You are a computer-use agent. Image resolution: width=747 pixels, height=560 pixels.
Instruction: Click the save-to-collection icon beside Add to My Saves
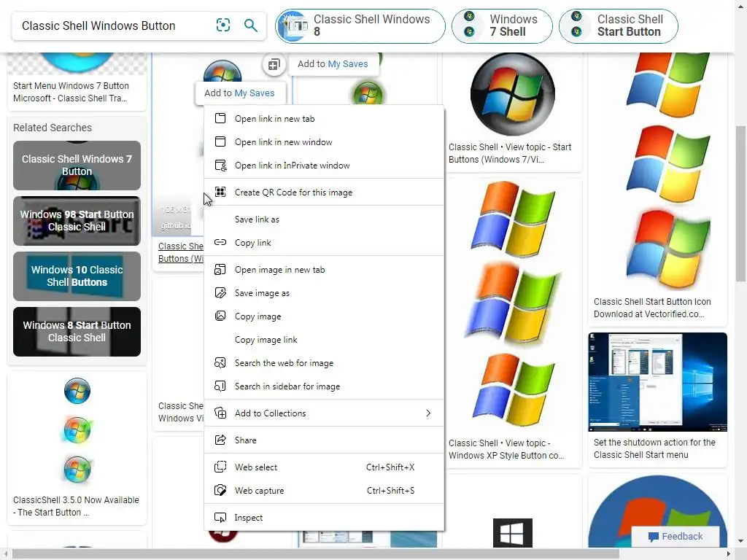274,64
